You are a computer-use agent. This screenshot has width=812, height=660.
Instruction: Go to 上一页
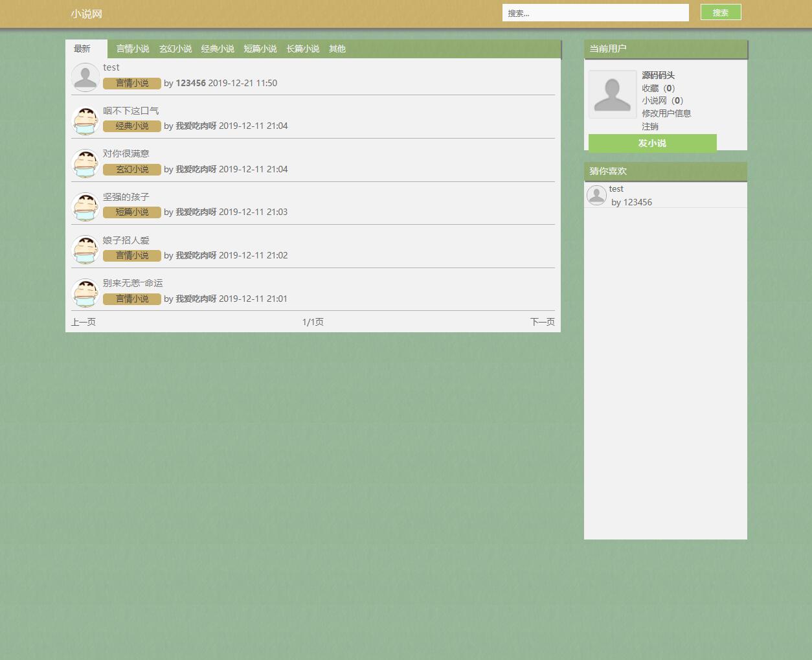point(84,322)
